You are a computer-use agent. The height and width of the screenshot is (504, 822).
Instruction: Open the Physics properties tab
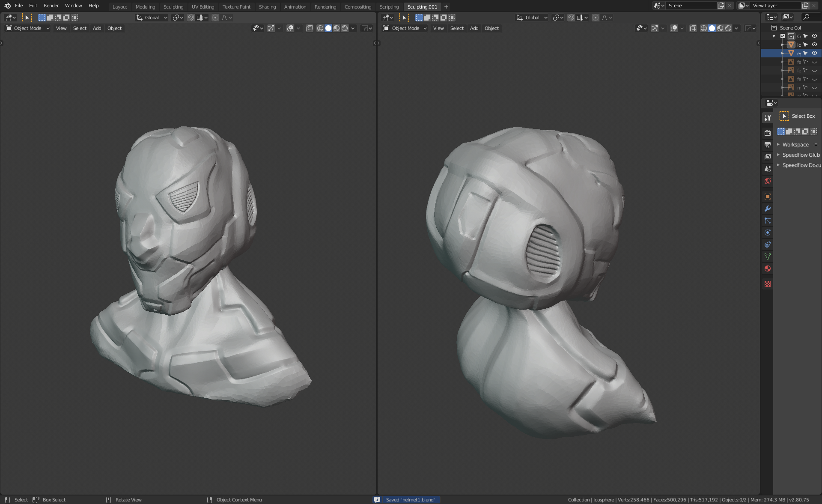tap(768, 233)
